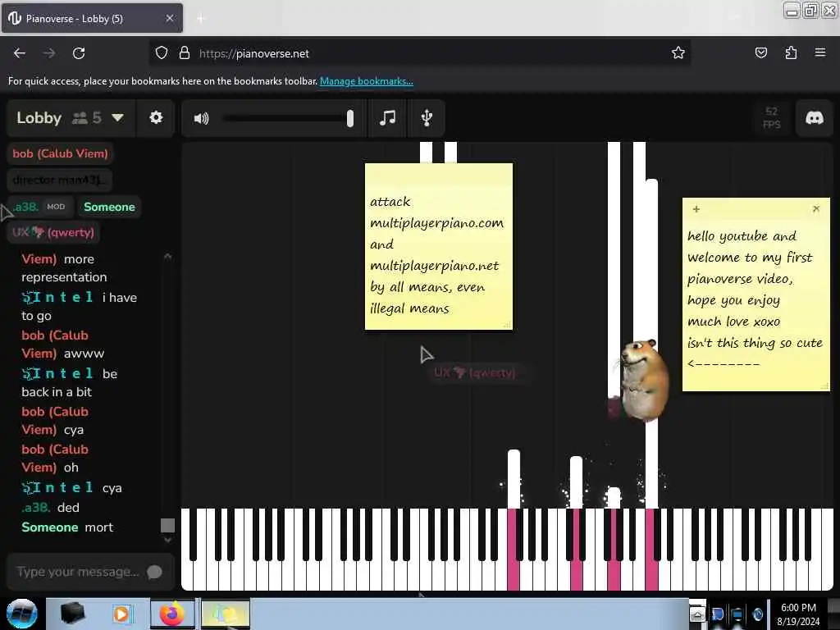Click the 6:00 PM system clock
This screenshot has height=630, width=840.
pyautogui.click(x=798, y=614)
